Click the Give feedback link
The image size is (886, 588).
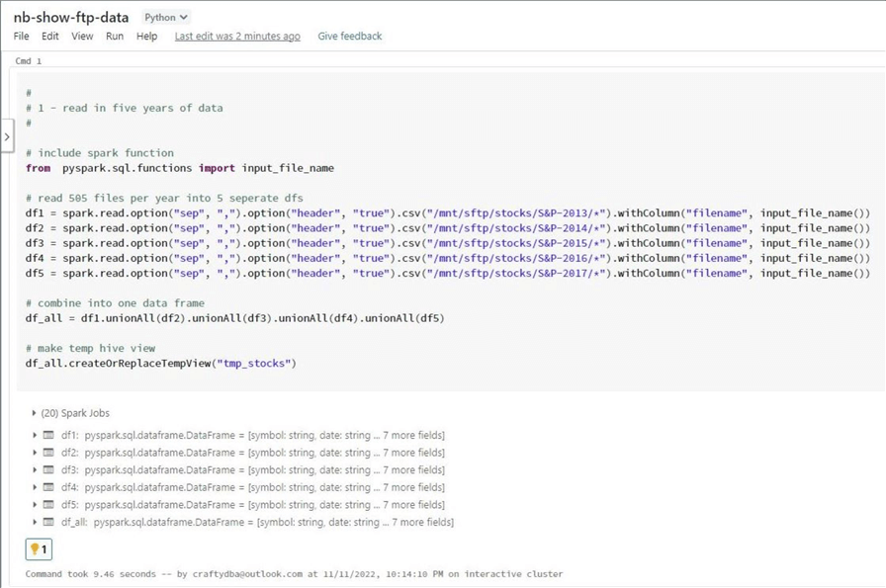point(349,37)
